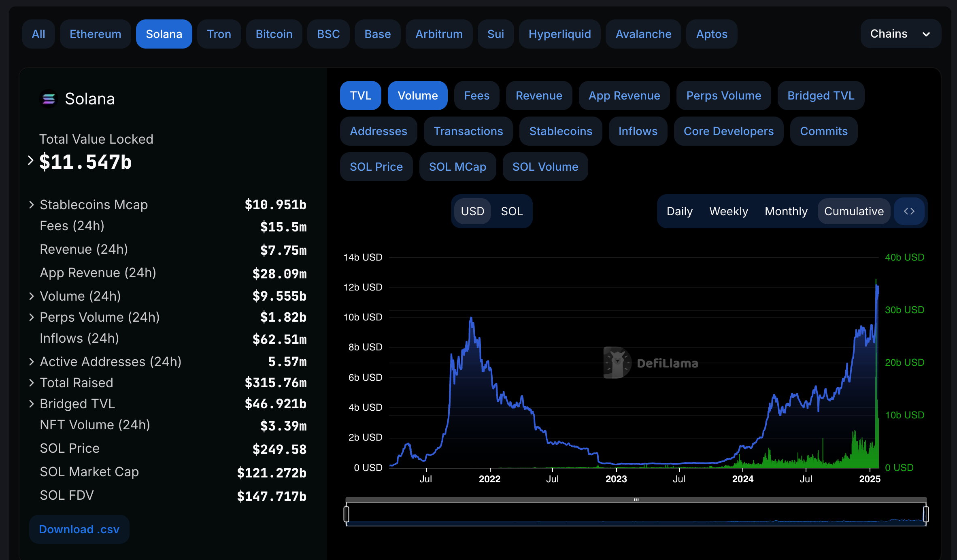
Task: Click left handle of chart range slider
Action: 346,514
